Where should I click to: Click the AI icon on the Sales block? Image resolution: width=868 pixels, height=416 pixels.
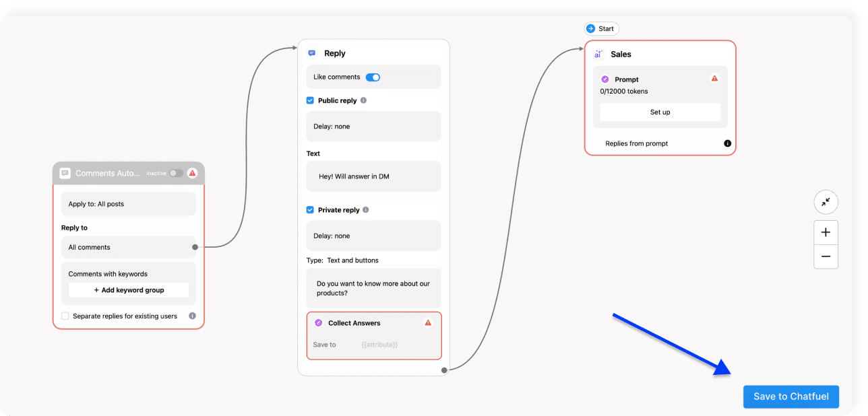pos(598,54)
